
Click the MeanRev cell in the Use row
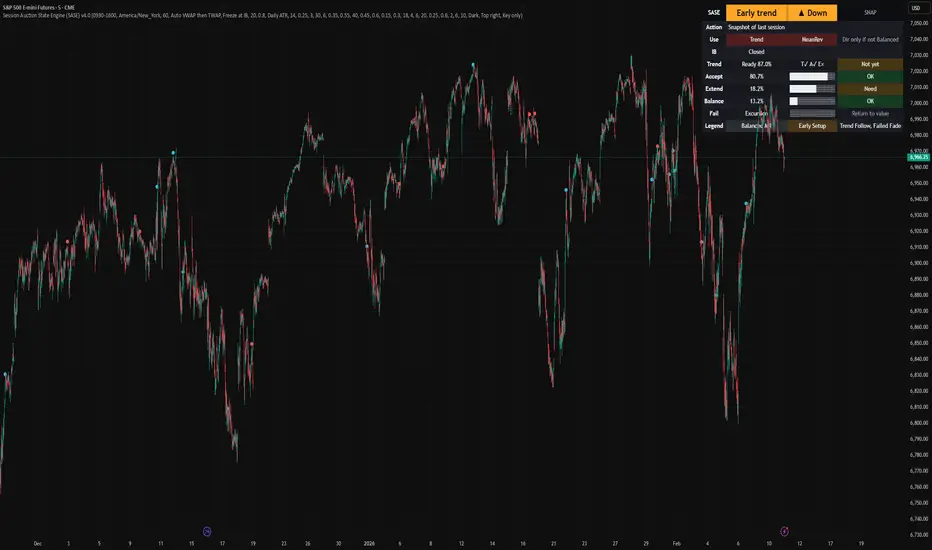[x=812, y=39]
